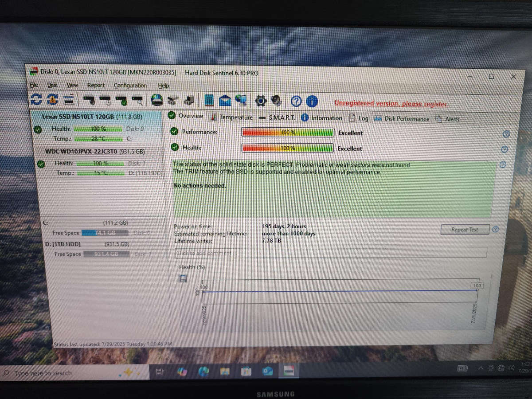Image resolution: width=532 pixels, height=399 pixels.
Task: Save the Health graph with the floppy icon
Action: pyautogui.click(x=184, y=278)
